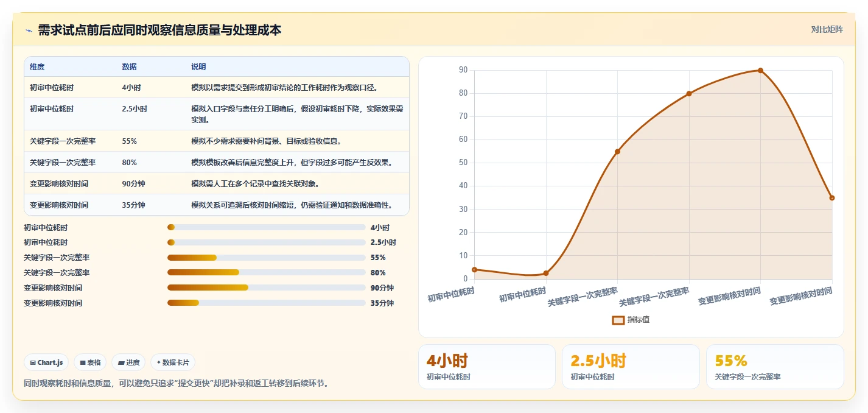Click the description starting 模拟以需求提交到形成初审结论

point(284,88)
